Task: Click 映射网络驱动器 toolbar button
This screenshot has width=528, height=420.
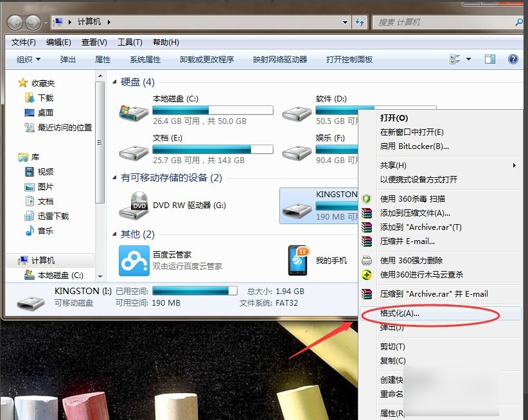Action: click(x=280, y=60)
